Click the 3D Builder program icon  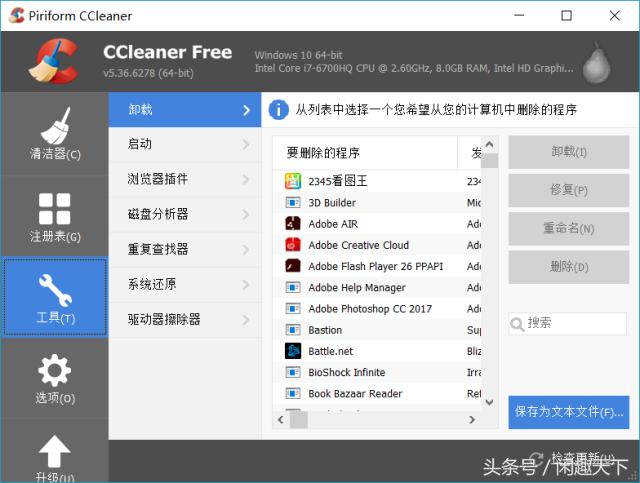click(293, 203)
